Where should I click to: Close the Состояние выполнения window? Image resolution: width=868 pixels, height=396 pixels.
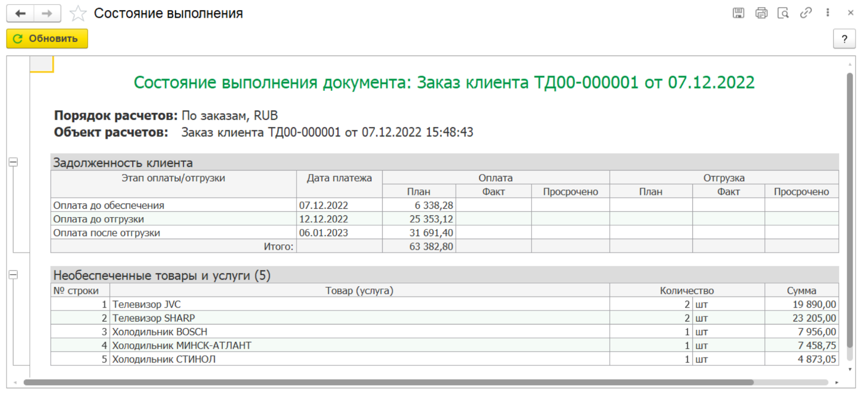(851, 13)
